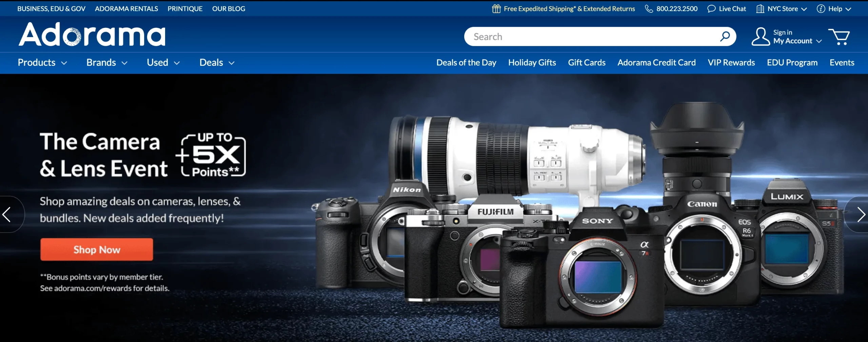Viewport: 868px width, 342px height.
Task: Expand the Deals dropdown
Action: [217, 63]
